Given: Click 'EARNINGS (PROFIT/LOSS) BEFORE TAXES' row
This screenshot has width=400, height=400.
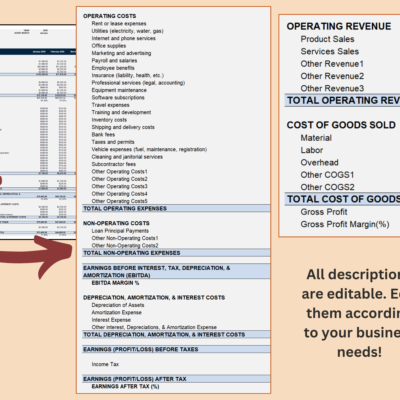Looking at the screenshot, I should coord(176,349).
